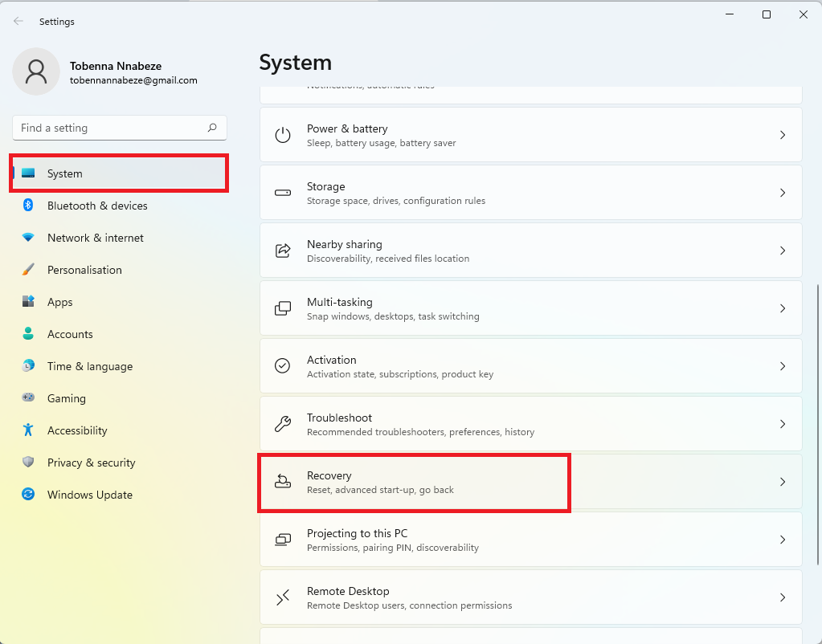This screenshot has height=644, width=822.
Task: Click the Apps icon in the sidebar
Action: coord(29,302)
